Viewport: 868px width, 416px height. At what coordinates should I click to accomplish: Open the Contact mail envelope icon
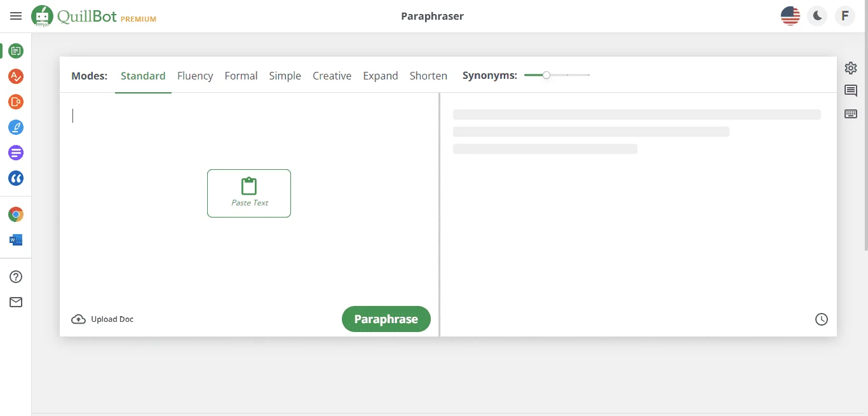[16, 302]
